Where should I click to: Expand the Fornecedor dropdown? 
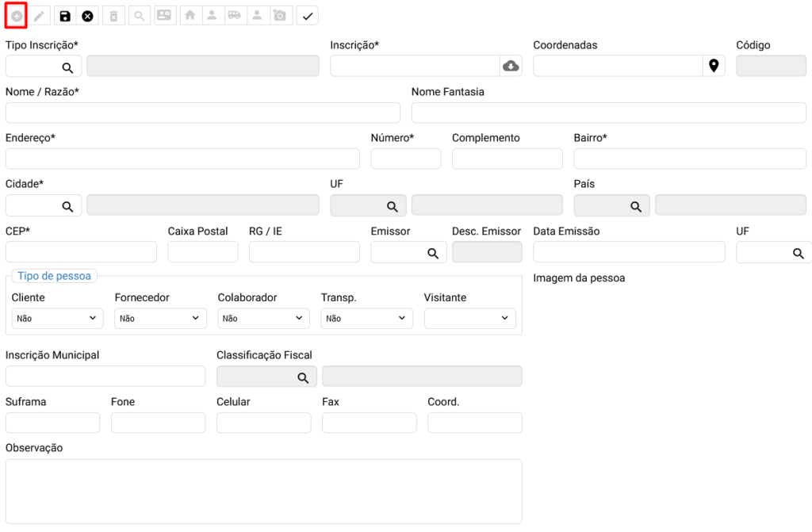[x=160, y=319]
